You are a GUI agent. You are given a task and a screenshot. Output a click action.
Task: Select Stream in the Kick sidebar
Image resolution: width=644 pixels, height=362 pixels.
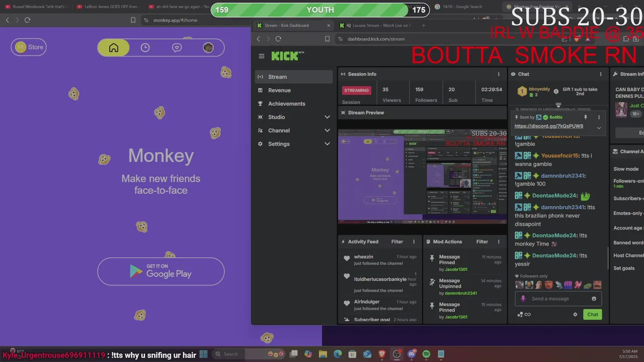(294, 77)
